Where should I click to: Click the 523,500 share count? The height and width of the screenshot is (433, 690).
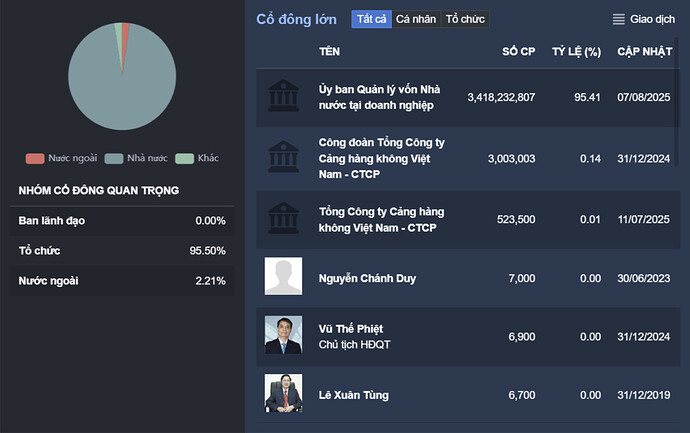516,219
